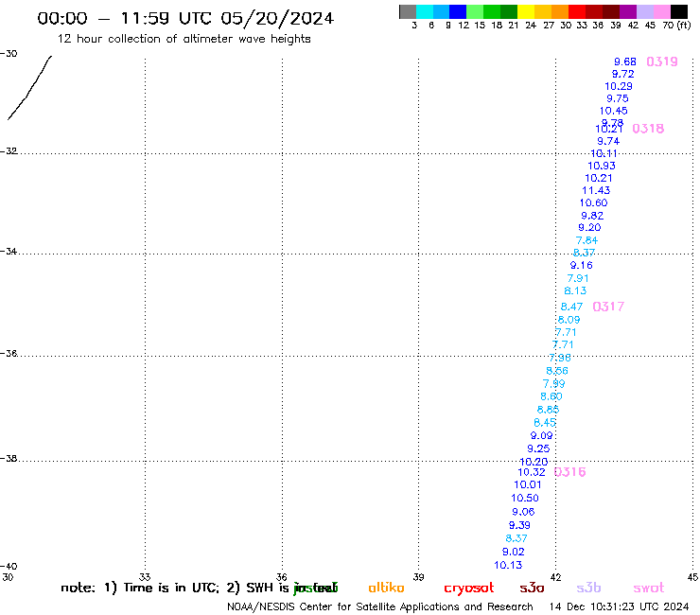This screenshot has height=615, width=700.
Task: Click the black swatch at the scale's end
Action: pyautogui.click(x=679, y=11)
